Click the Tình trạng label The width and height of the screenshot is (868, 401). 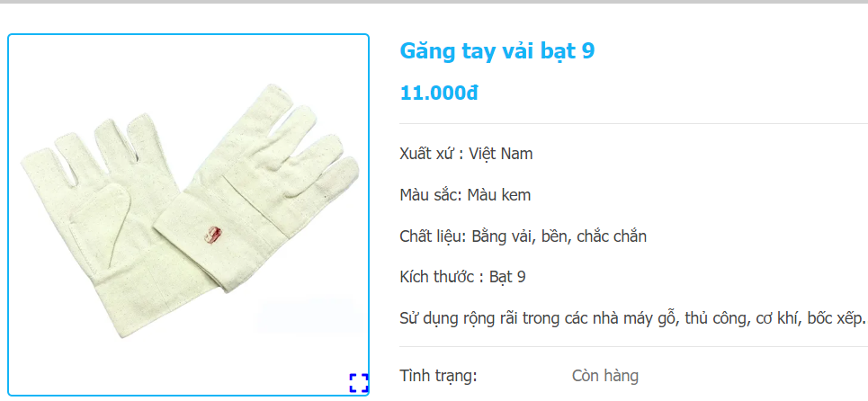438,376
